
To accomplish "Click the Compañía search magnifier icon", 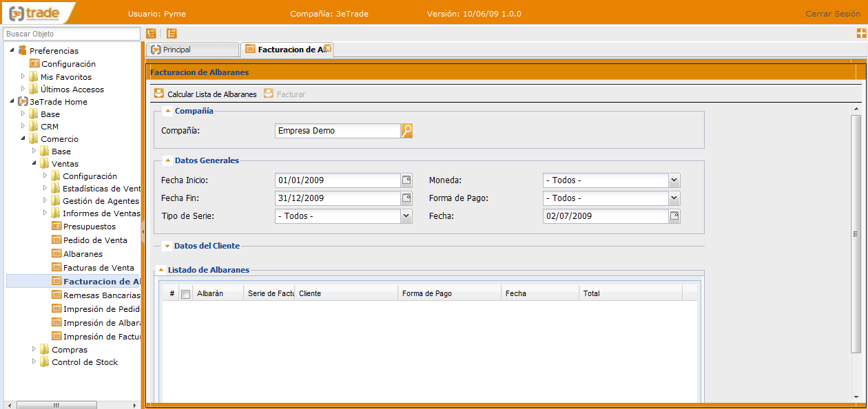I will click(406, 131).
